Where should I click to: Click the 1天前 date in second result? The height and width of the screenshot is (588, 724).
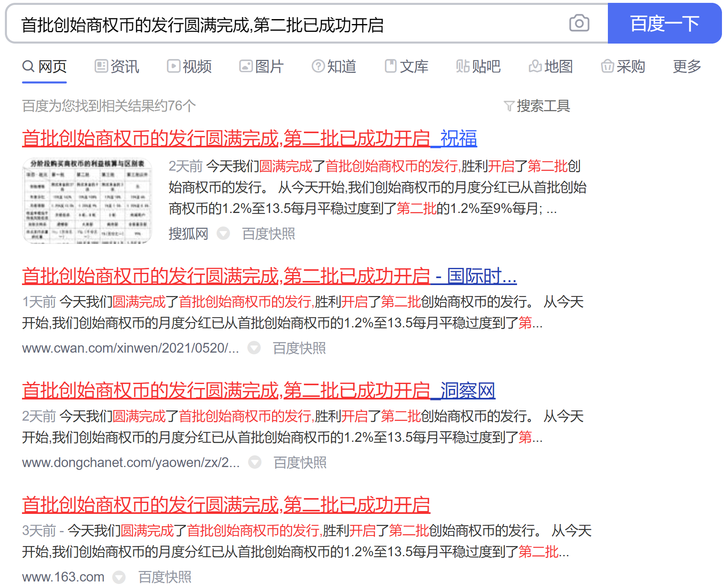point(39,302)
